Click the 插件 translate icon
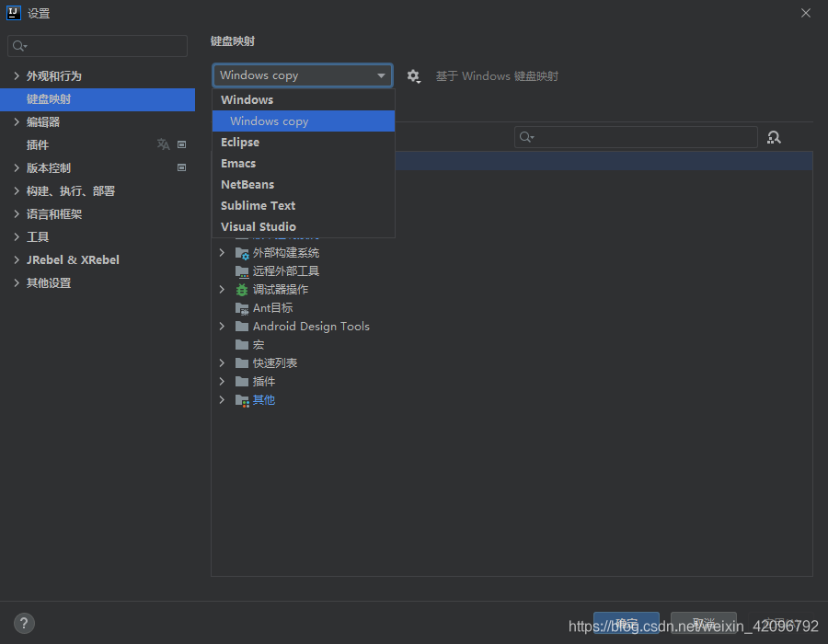Image resolution: width=828 pixels, height=644 pixels. 163,144
